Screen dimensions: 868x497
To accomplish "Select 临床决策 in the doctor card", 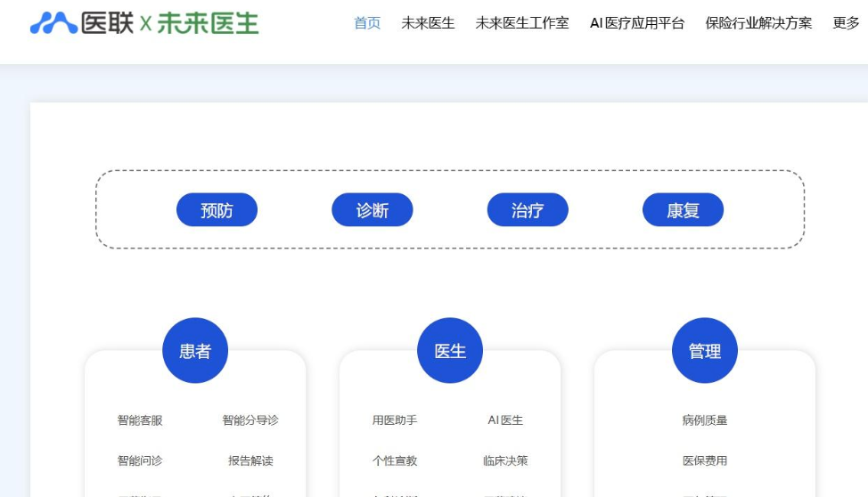I will (505, 460).
